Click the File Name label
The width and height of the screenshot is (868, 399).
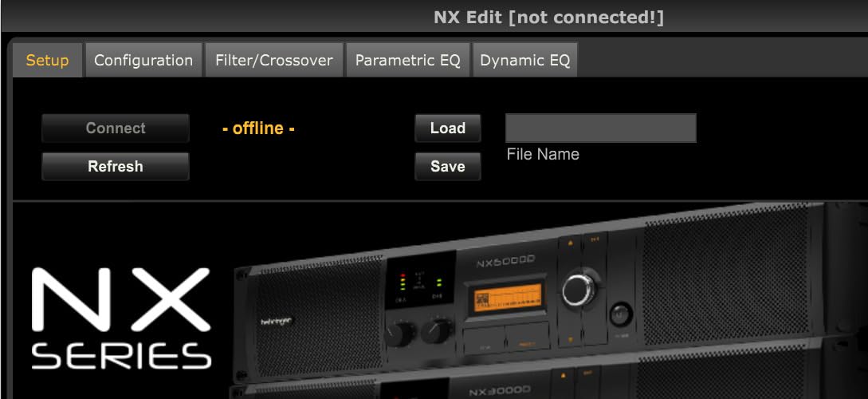coord(543,154)
